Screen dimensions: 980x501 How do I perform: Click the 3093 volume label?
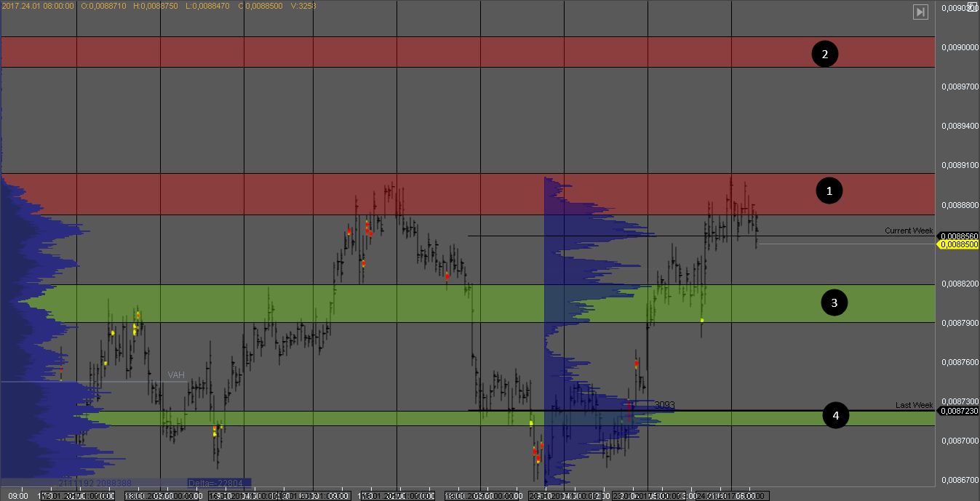[x=664, y=405]
